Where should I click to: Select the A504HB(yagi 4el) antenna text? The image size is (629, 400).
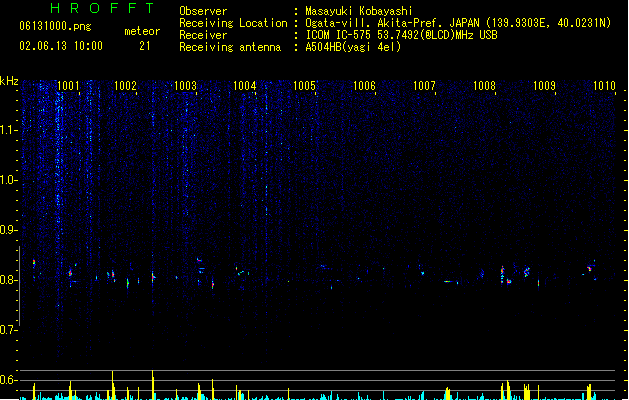click(x=353, y=47)
